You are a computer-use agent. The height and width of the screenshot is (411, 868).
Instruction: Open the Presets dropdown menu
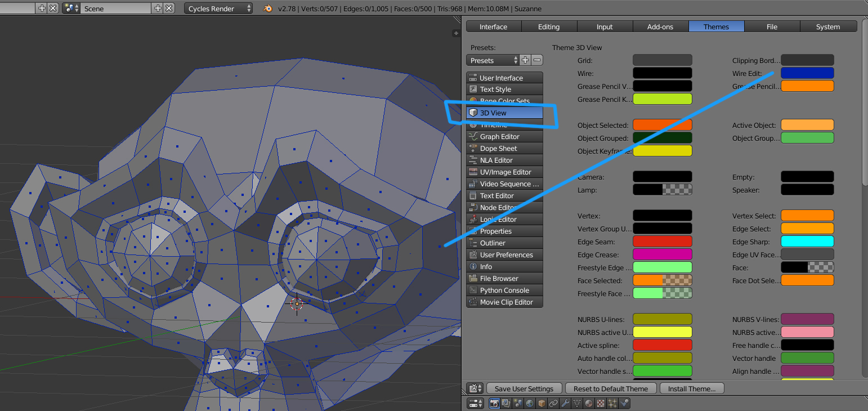493,60
